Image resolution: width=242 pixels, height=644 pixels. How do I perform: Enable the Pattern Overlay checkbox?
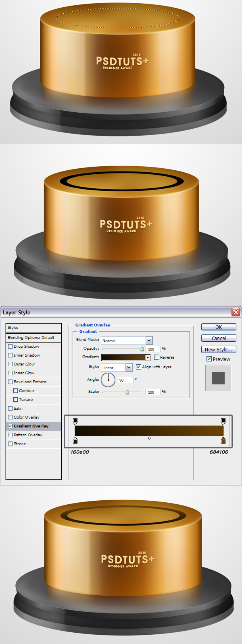click(x=10, y=435)
